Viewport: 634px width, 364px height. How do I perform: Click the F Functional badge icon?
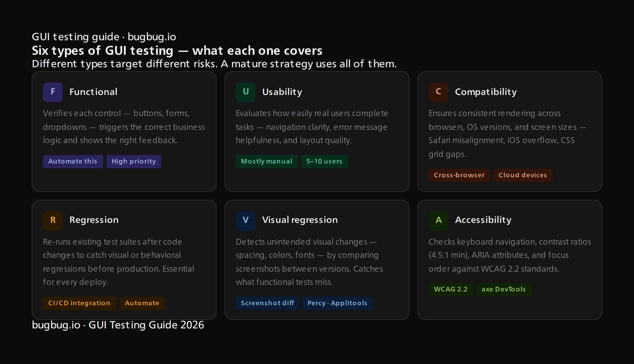pyautogui.click(x=53, y=92)
